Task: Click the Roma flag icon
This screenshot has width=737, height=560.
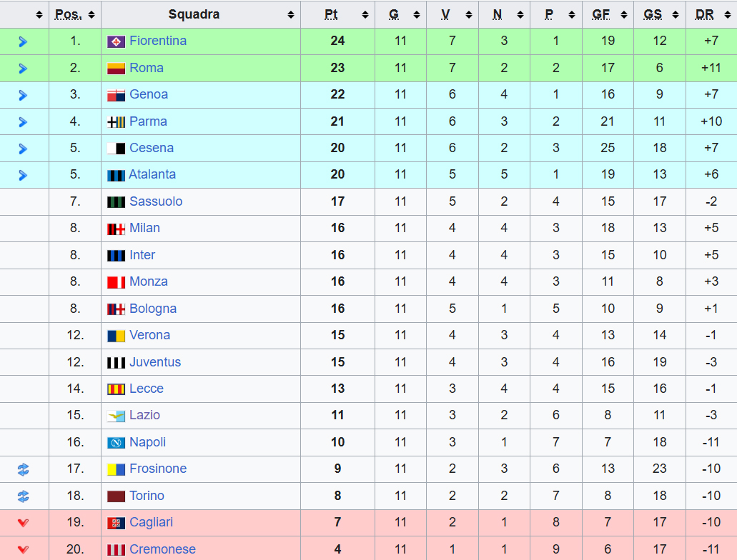Action: coord(116,69)
